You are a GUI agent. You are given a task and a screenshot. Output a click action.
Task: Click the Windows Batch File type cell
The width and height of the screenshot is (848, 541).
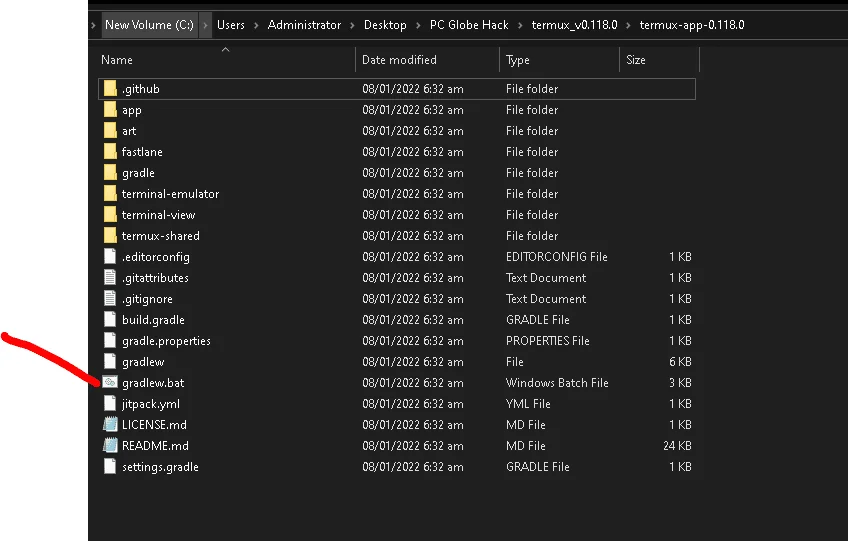coord(557,383)
